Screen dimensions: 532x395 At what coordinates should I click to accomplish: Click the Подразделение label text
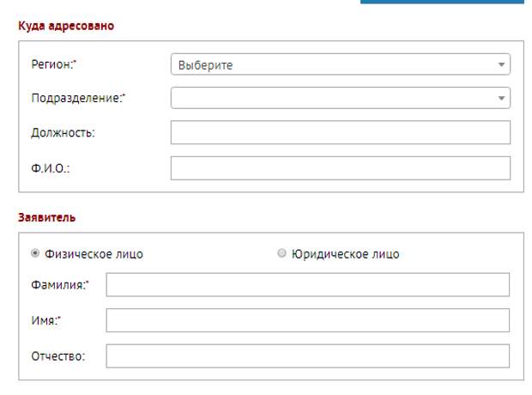(x=77, y=98)
